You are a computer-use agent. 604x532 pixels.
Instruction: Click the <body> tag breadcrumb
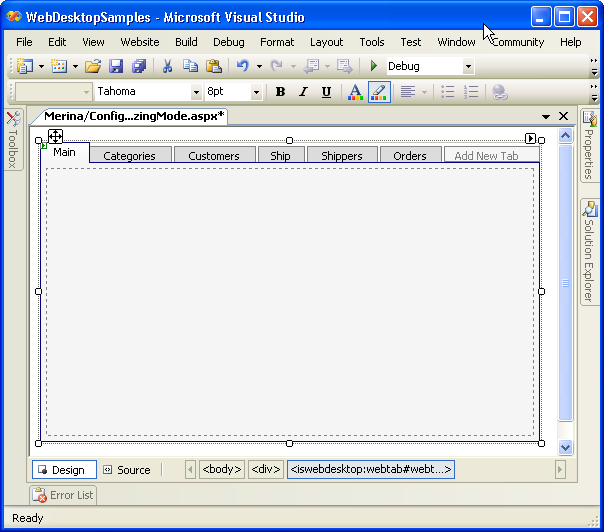(x=221, y=469)
